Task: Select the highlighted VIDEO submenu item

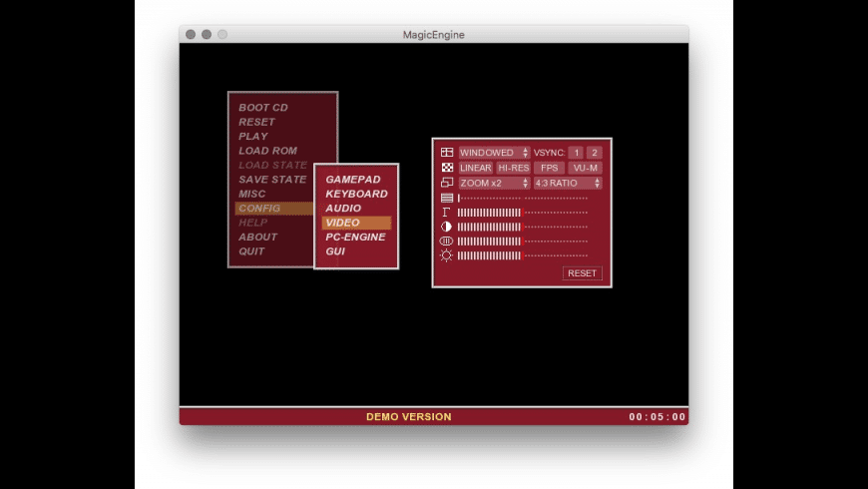Action: point(356,223)
